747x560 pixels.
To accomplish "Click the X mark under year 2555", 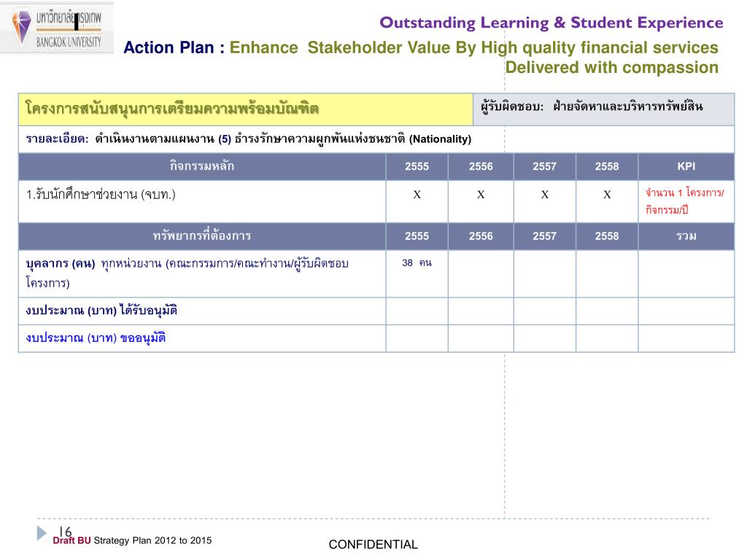I will pyautogui.click(x=417, y=194).
